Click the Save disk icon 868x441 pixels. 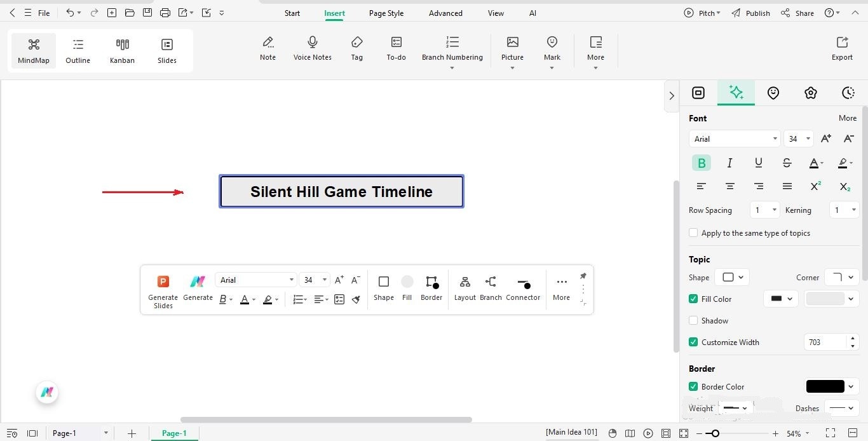147,13
